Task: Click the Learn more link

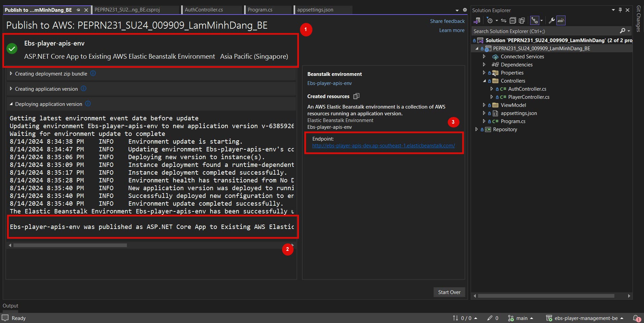Action: pyautogui.click(x=452, y=30)
